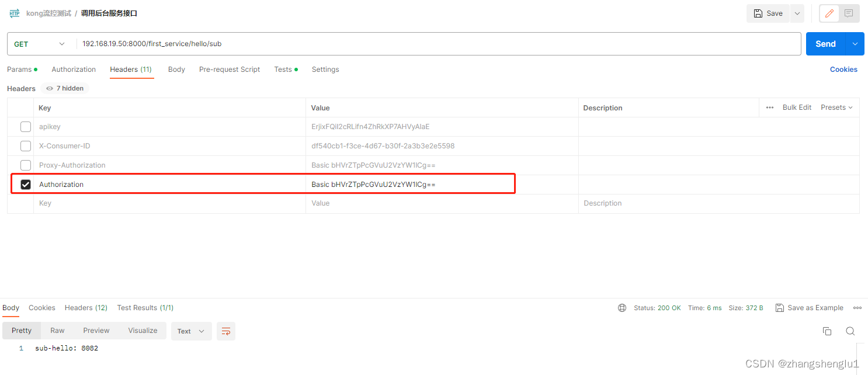Show the 7 hidden headers
Image resolution: width=868 pixels, height=375 pixels.
point(64,88)
